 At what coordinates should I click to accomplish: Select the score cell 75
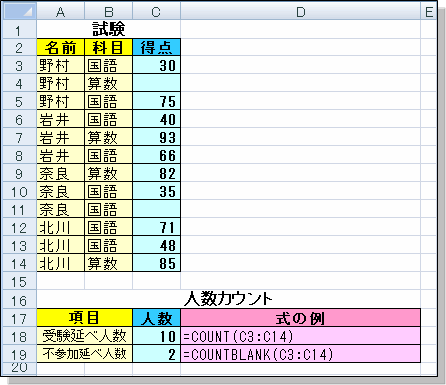click(156, 101)
